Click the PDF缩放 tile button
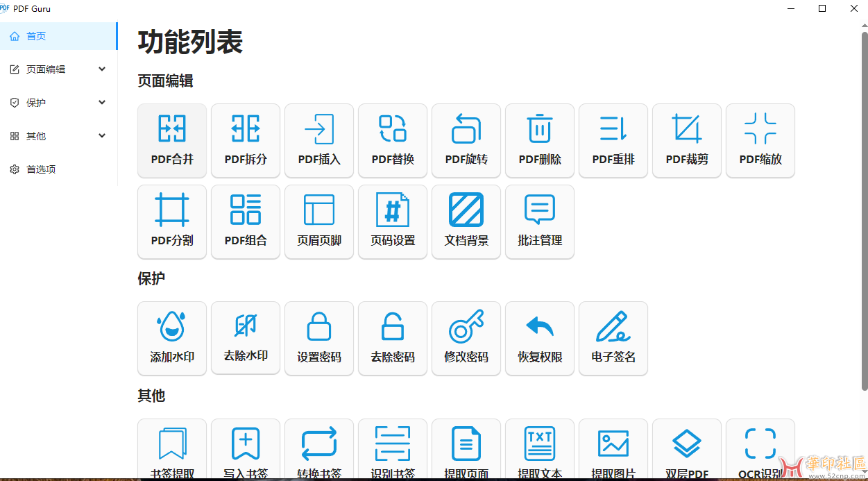Screen dimensions: 868x481 [760, 141]
